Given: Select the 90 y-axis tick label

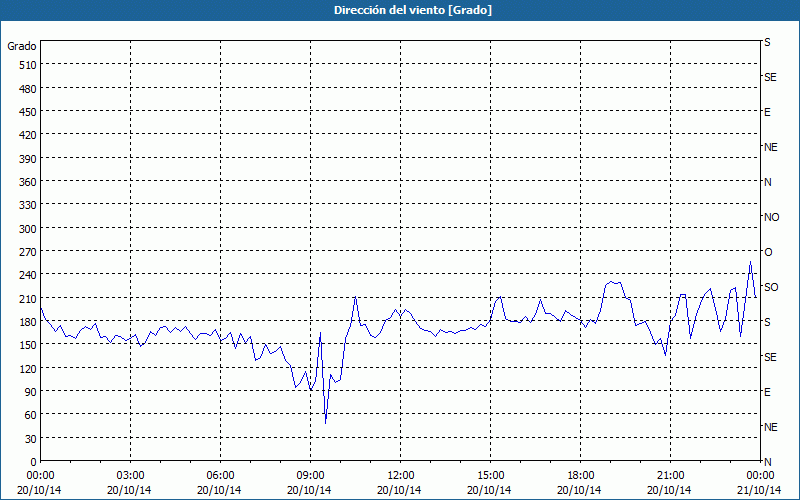Looking at the screenshot, I should 31,392.
